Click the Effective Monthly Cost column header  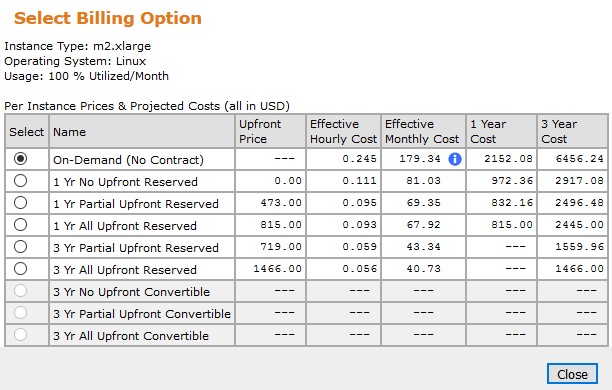[423, 131]
